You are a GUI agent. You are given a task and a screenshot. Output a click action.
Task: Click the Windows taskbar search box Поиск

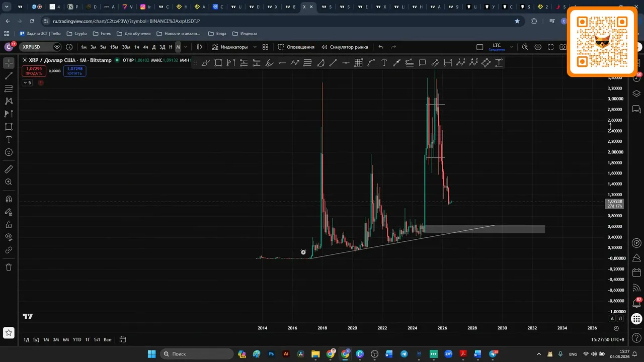197,354
